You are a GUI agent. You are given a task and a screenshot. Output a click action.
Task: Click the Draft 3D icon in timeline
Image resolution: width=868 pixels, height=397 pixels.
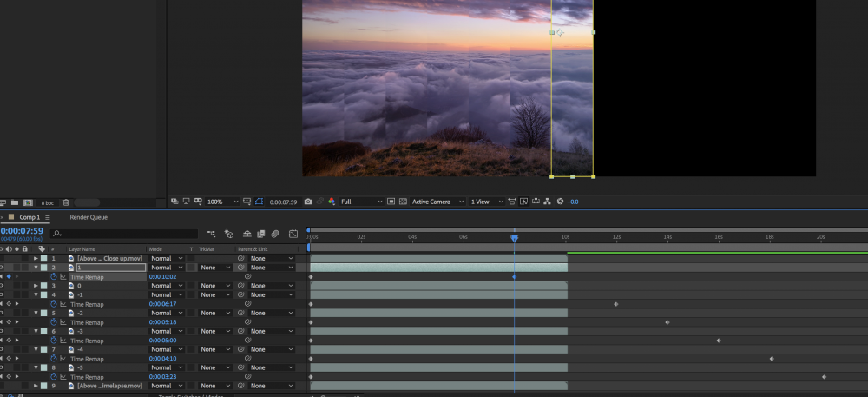[229, 234]
